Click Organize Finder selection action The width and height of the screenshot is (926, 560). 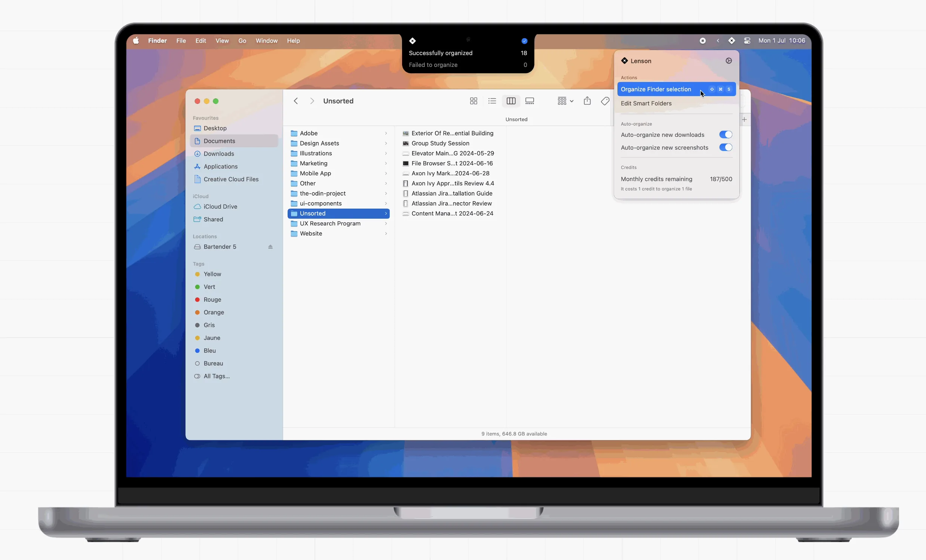[x=677, y=89]
